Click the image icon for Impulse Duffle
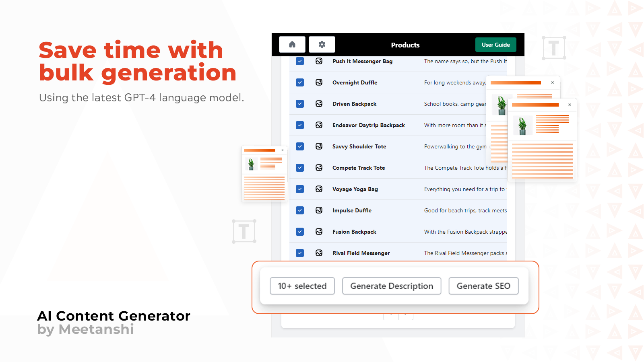This screenshot has height=362, width=644. click(x=319, y=210)
